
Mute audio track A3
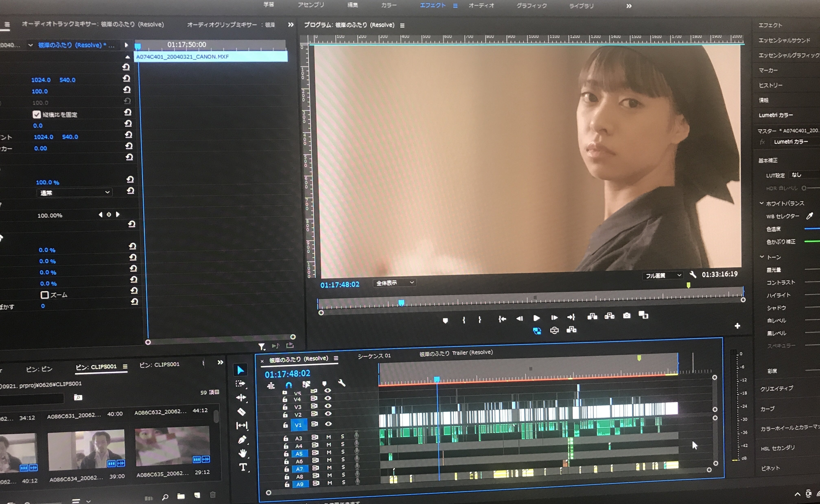328,437
